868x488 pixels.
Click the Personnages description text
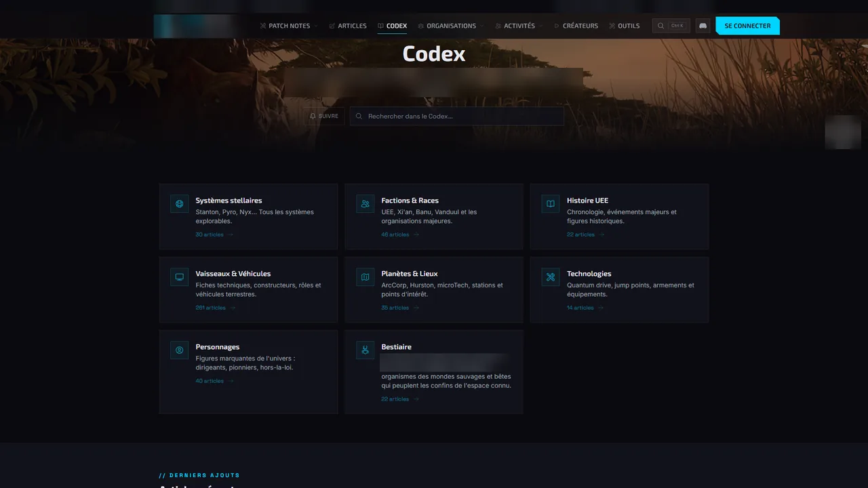pos(245,363)
